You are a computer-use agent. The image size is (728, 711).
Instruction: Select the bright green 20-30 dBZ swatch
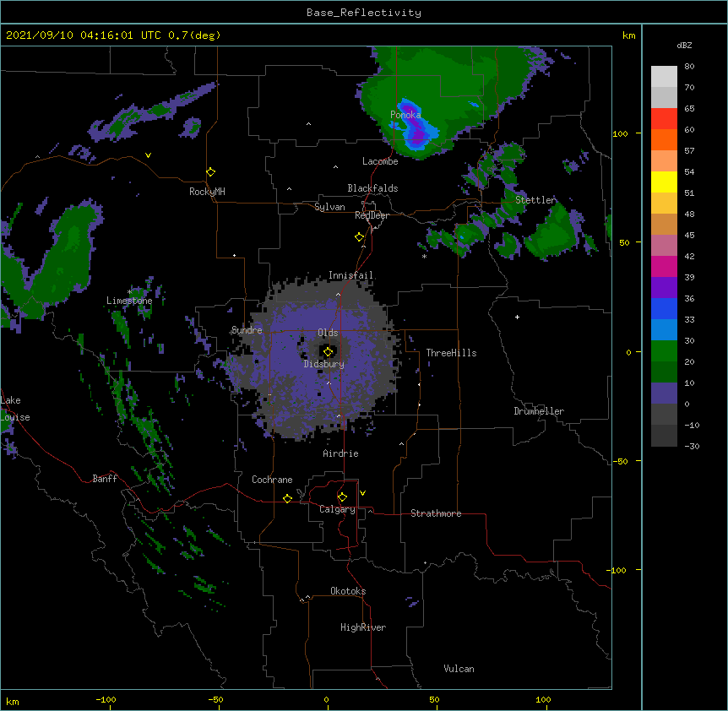pos(664,351)
